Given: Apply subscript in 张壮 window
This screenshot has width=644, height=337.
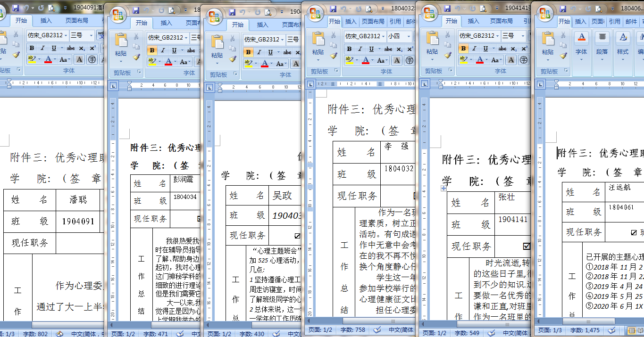Looking at the screenshot, I should [x=514, y=48].
